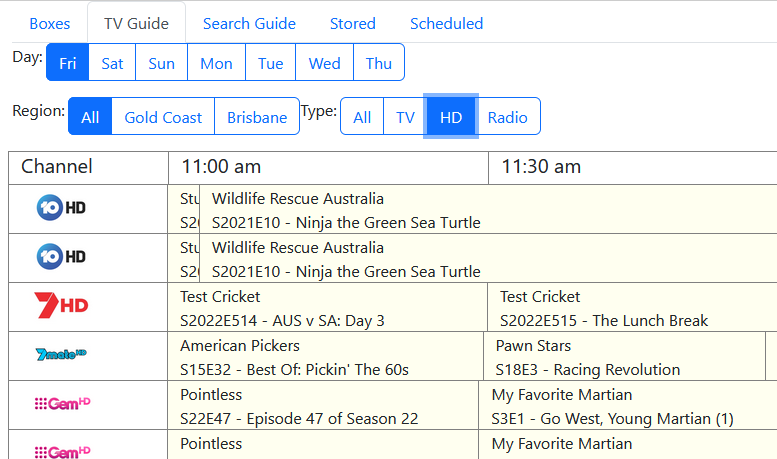777x459 pixels.
Task: Choose Sat as the guide day
Action: point(112,62)
